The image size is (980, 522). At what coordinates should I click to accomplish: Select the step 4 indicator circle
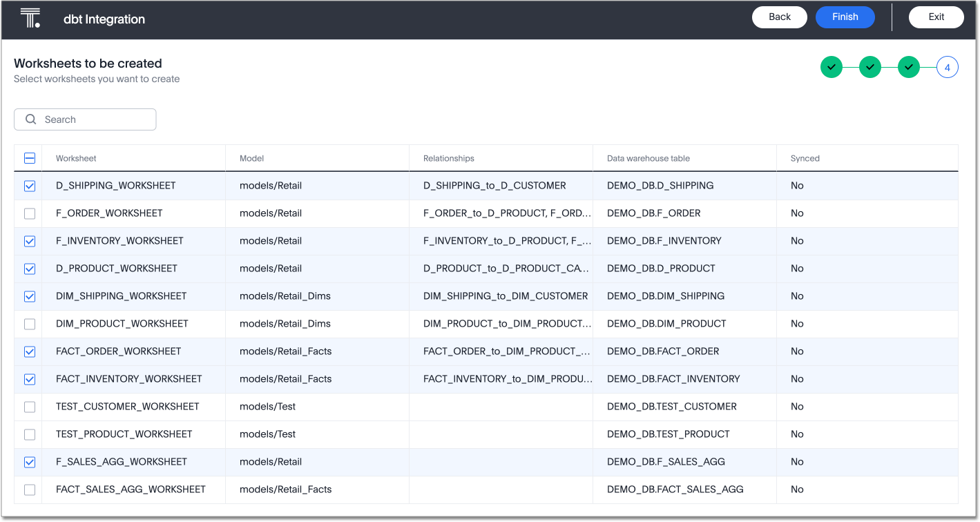pos(948,67)
